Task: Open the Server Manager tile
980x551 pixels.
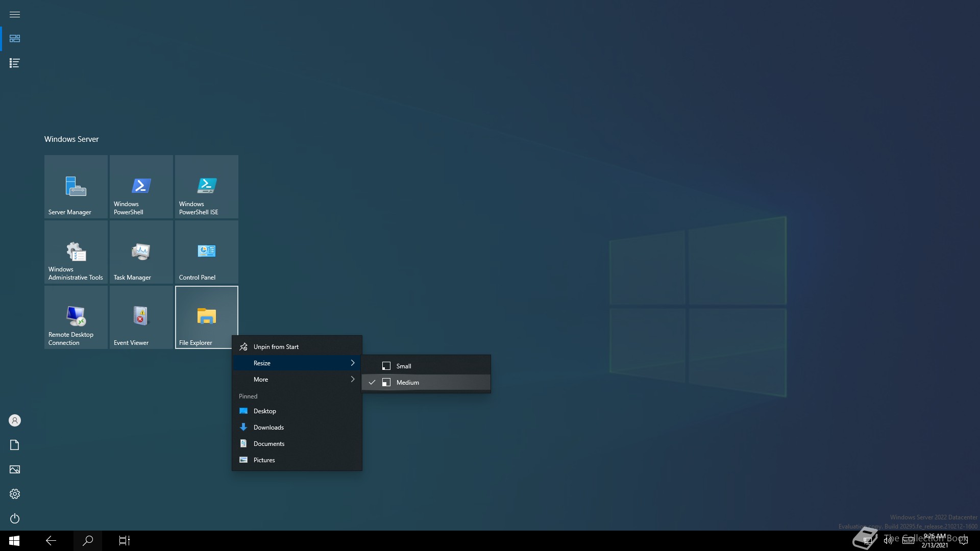Action: [76, 187]
